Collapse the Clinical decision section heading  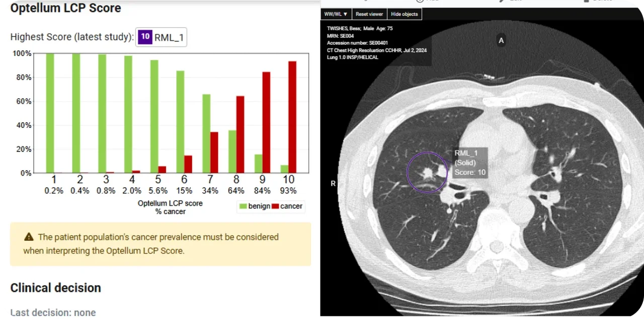point(55,288)
